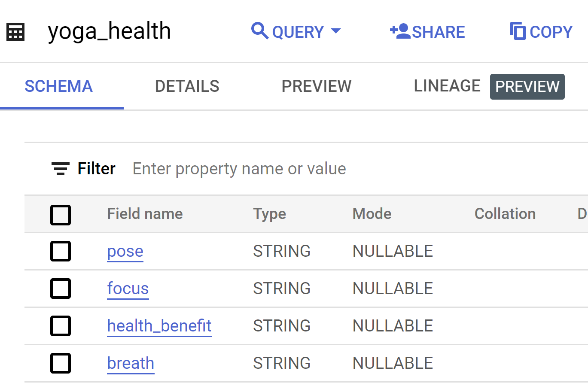
Task: Click the health_benefit field link
Action: tap(159, 326)
